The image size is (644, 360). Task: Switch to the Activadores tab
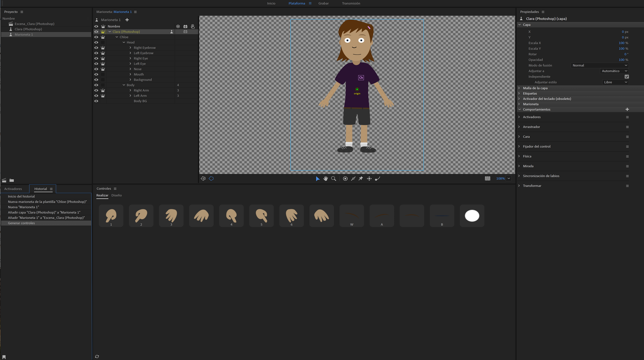[x=13, y=189]
